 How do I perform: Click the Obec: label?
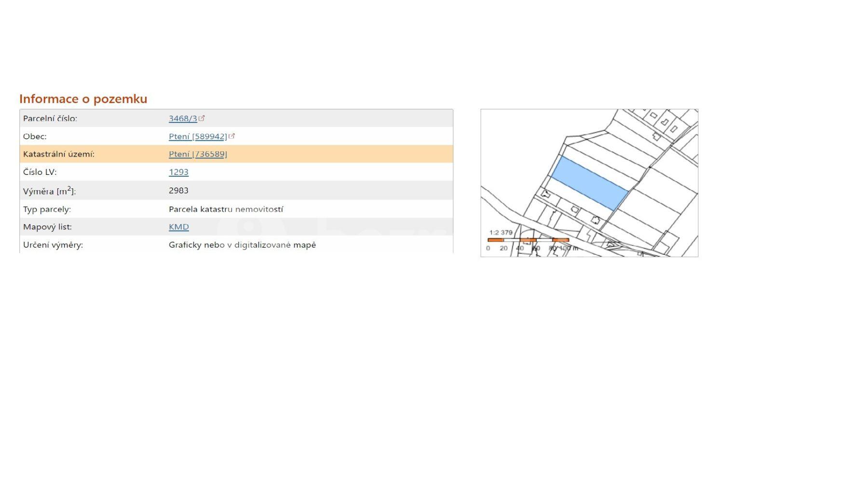pyautogui.click(x=35, y=136)
